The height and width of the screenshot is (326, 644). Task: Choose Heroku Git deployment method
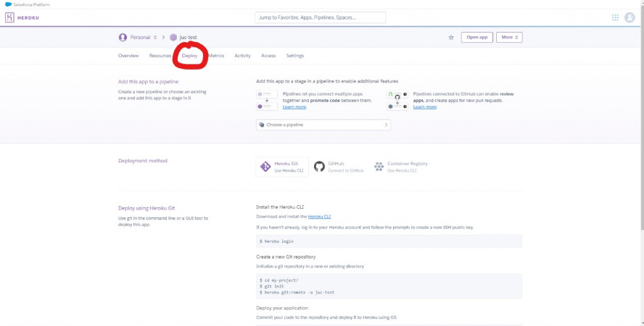[282, 167]
